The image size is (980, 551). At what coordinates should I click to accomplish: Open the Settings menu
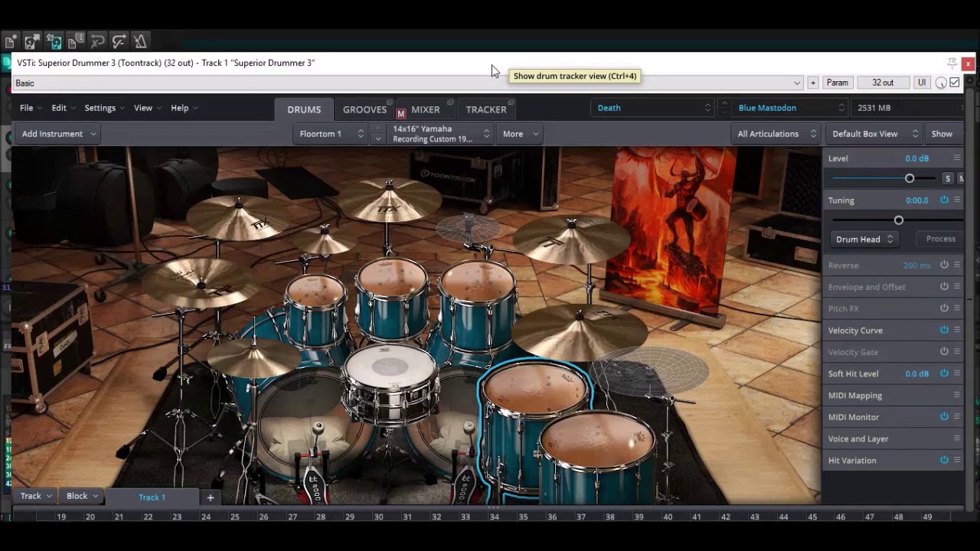[x=104, y=108]
